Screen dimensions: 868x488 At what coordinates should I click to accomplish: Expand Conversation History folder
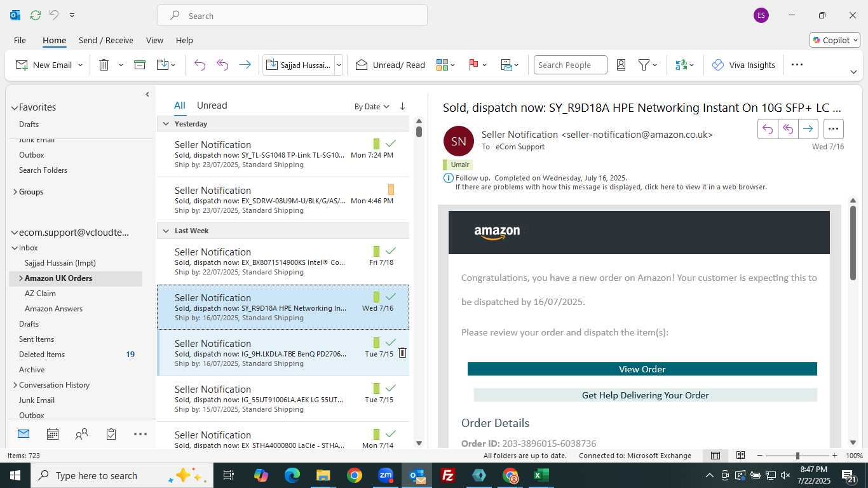[15, 385]
